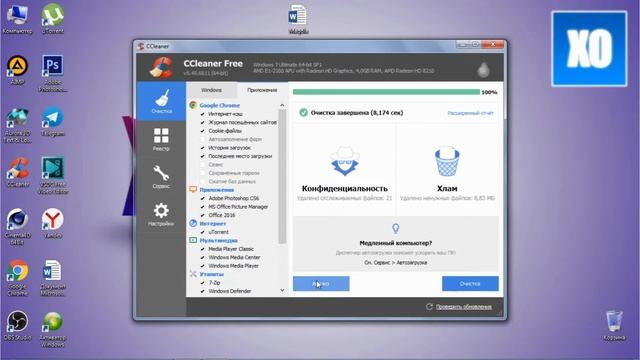Toggle Office 2016 checkbox
This screenshot has width=640, height=360.
pyautogui.click(x=202, y=215)
